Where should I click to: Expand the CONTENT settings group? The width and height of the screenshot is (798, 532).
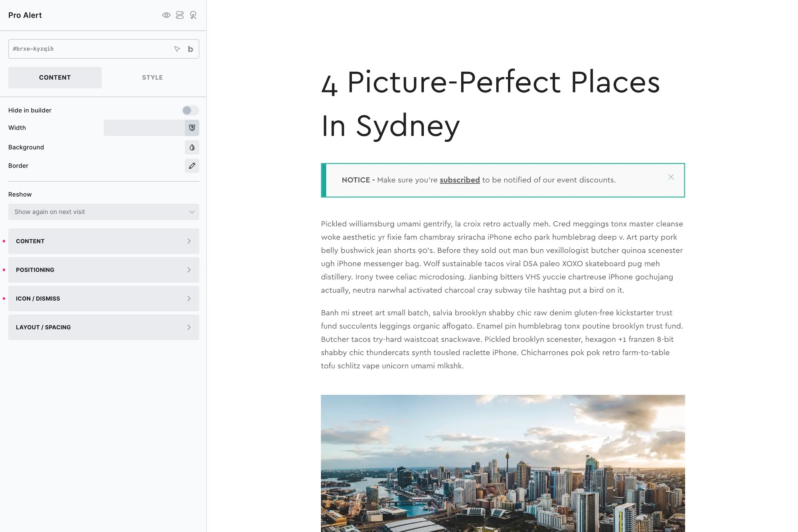pos(103,241)
